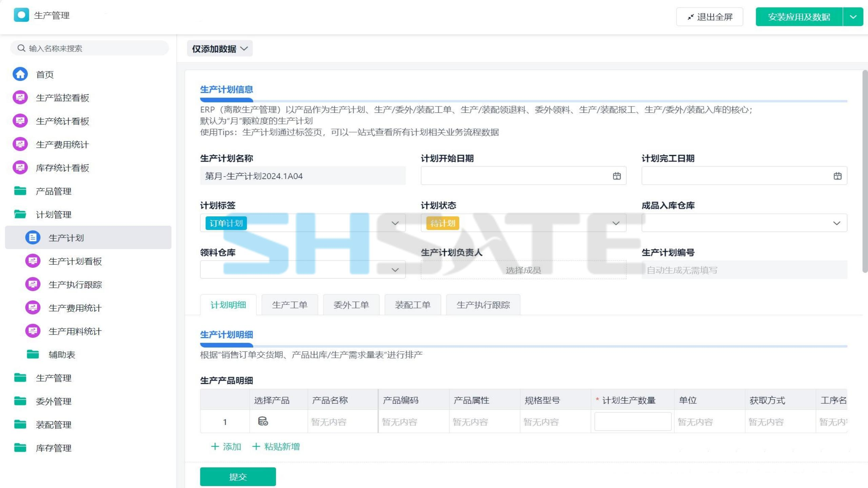Screen dimensions: 868x488
Task: Open the 成品入库仓库 dropdown
Action: point(836,223)
